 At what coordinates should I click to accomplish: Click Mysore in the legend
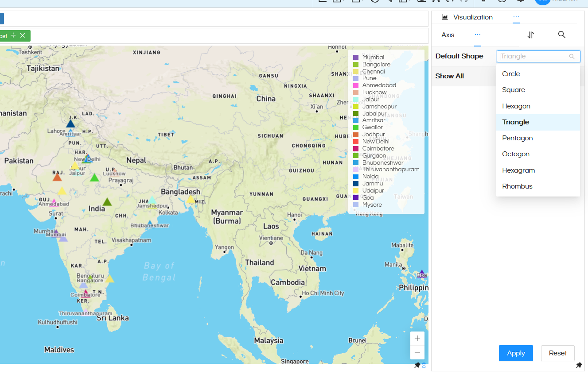tap(372, 205)
